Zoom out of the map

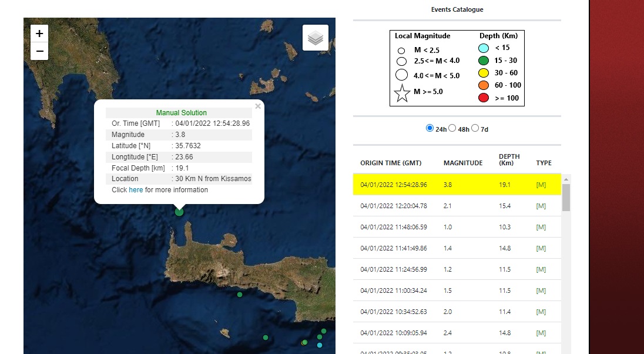pos(39,51)
